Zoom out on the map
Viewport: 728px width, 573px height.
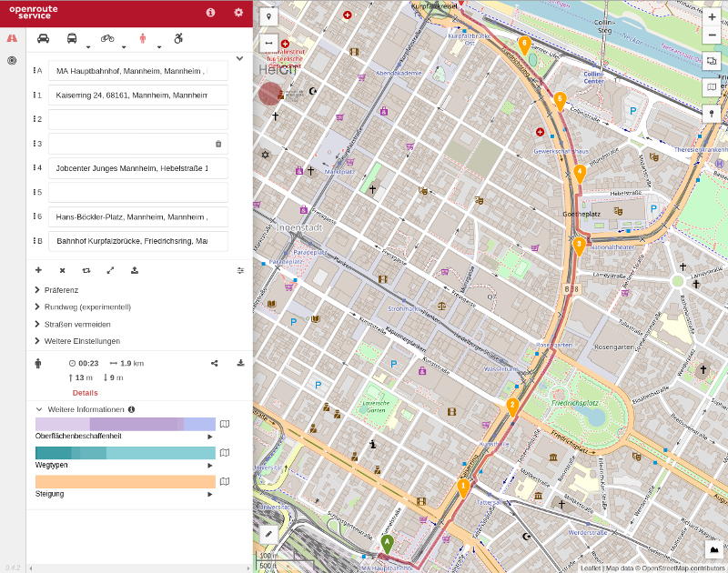[x=712, y=35]
